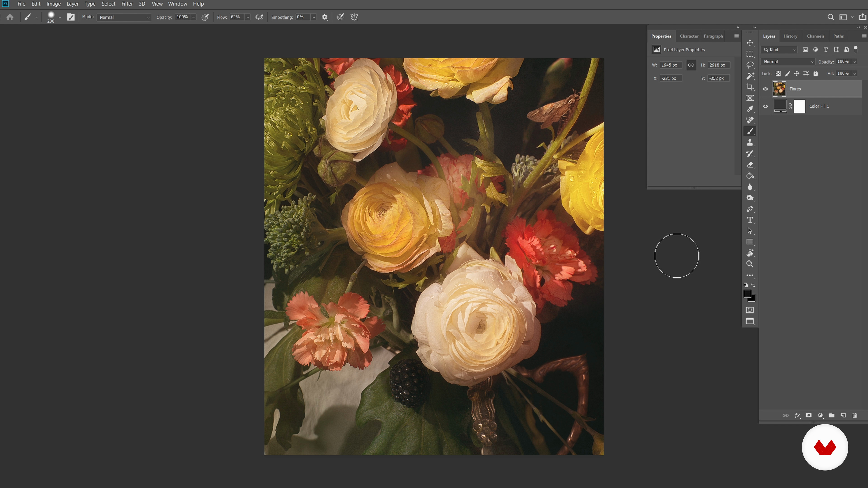Select the Rectangle shape tool
868x488 pixels.
[x=750, y=242]
